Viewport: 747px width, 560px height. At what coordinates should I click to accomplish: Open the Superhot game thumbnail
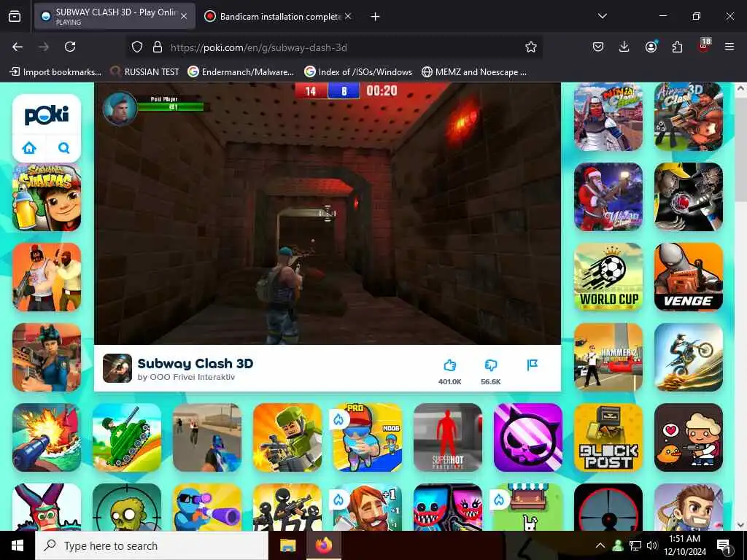[x=448, y=437]
